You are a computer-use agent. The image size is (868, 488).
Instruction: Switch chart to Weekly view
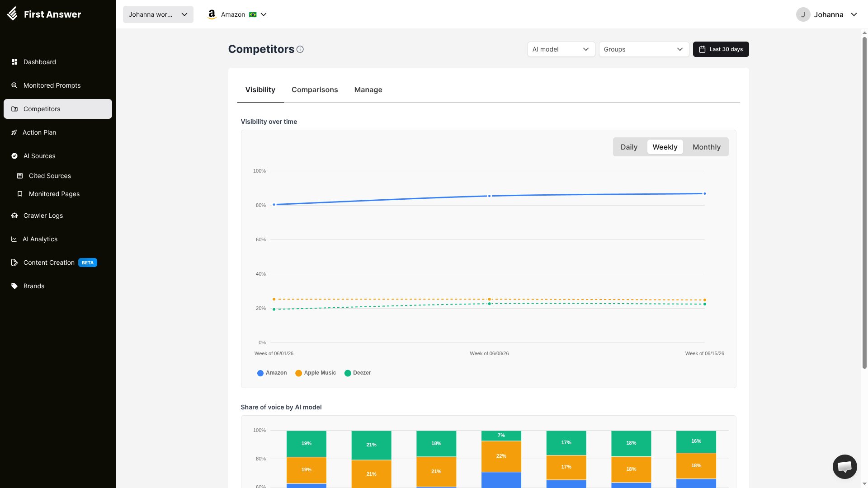(665, 147)
